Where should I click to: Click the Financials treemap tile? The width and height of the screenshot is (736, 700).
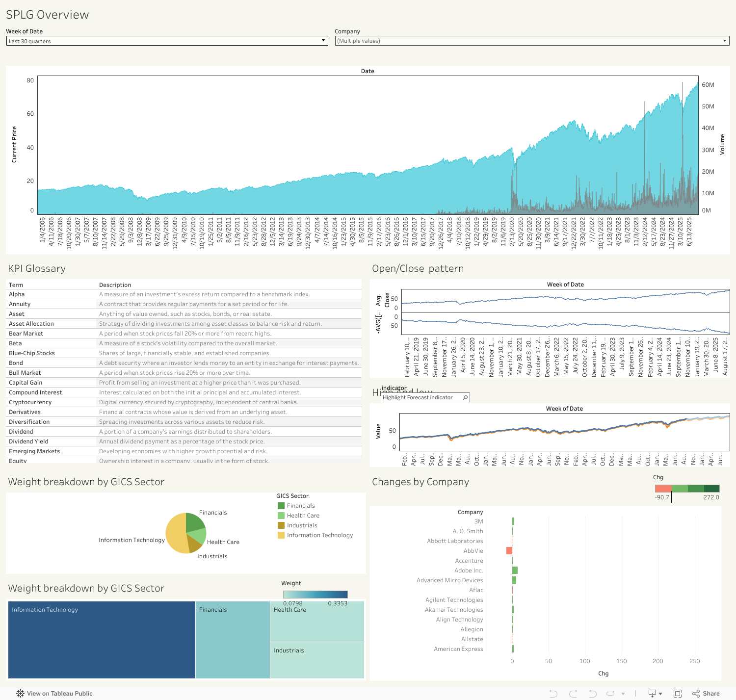coord(233,640)
